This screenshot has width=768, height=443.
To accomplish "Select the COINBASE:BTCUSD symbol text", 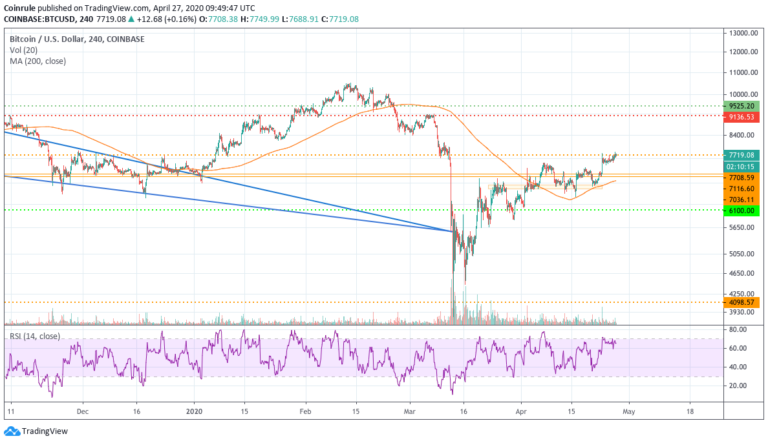I will (40, 19).
